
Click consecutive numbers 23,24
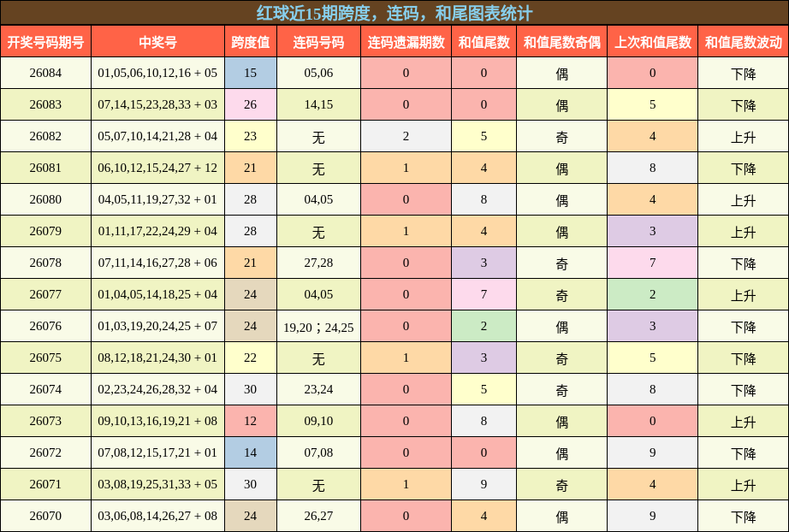318,390
